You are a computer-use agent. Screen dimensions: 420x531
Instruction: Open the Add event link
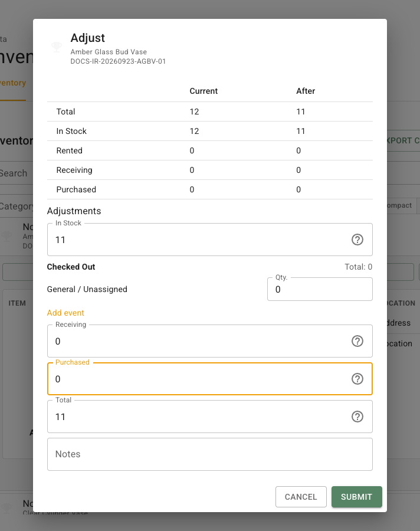[65, 313]
